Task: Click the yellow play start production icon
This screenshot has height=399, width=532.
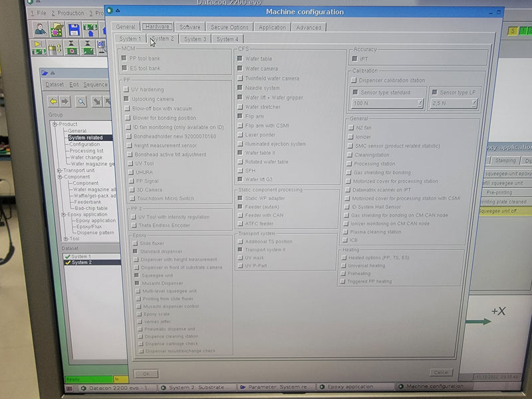Action: click(x=39, y=47)
